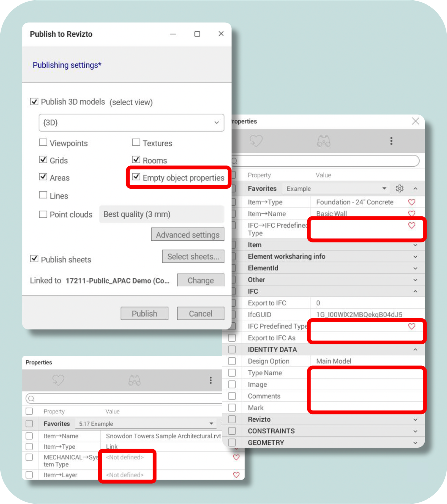The width and height of the screenshot is (447, 504).
Task: Toggle Publish 3D models checkbox
Action: click(x=34, y=101)
